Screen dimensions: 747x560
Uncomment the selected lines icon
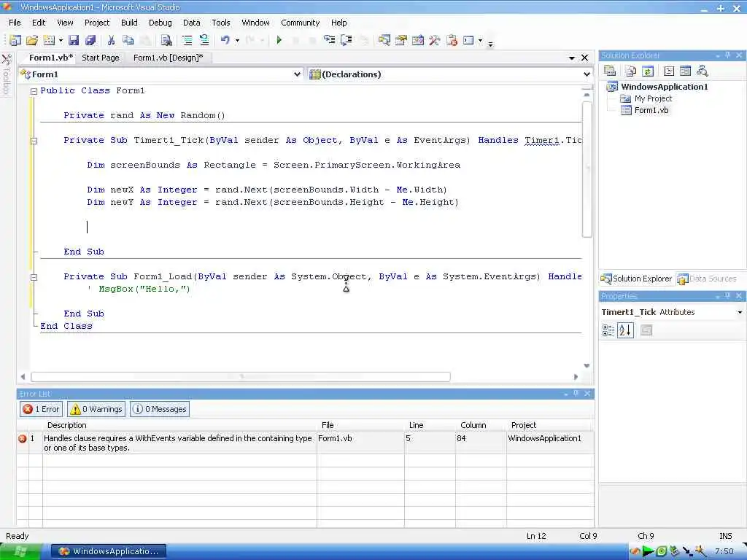[204, 41]
